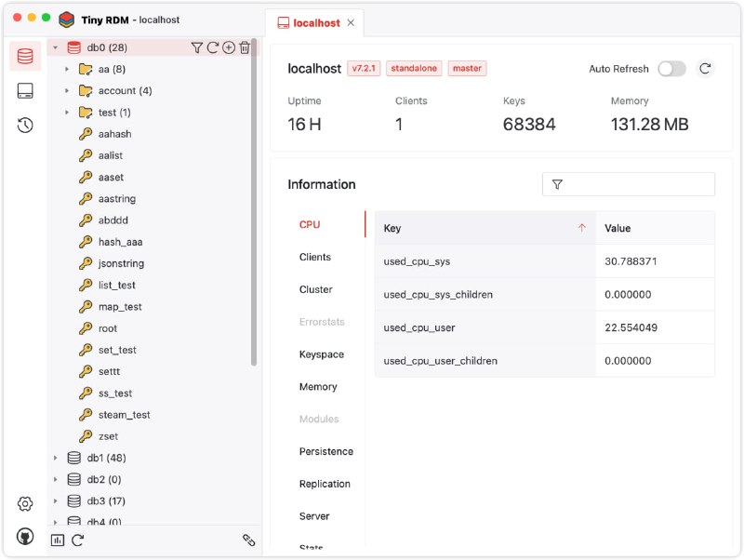
Task: Open the status bar chart icon
Action: [58, 540]
